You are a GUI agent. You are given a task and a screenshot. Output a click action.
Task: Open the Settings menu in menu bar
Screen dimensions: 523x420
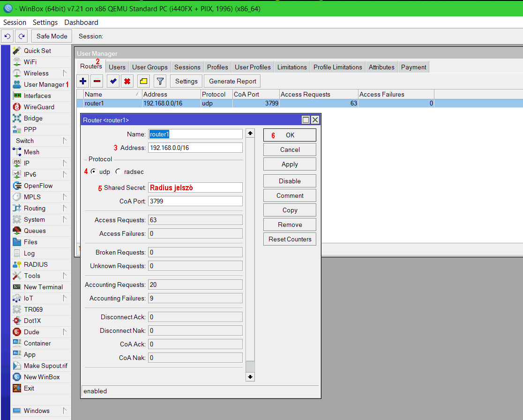pyautogui.click(x=45, y=22)
